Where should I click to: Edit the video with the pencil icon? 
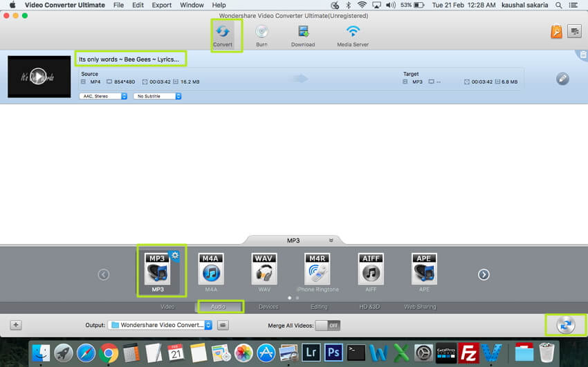point(562,79)
